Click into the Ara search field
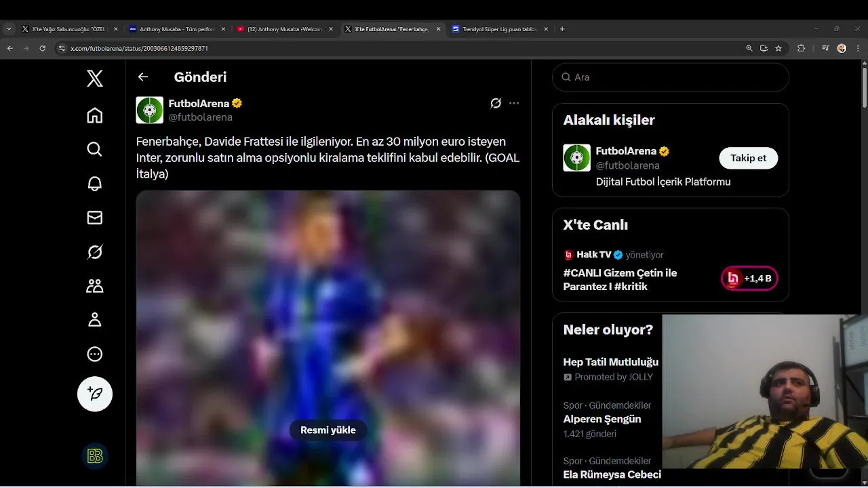This screenshot has height=488, width=868. [x=671, y=77]
